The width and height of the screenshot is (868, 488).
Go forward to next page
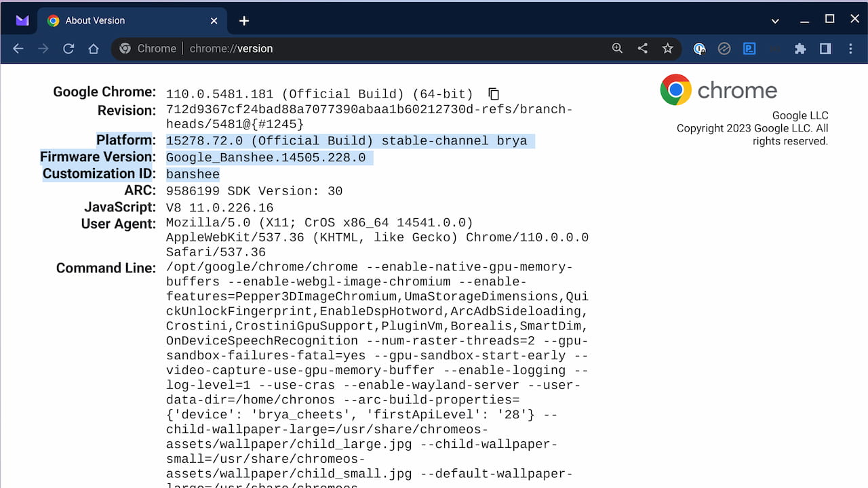(x=43, y=49)
